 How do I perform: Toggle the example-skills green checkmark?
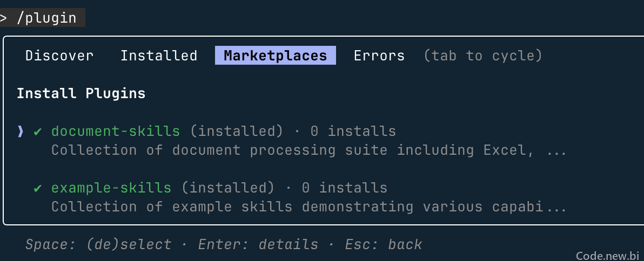[38, 188]
